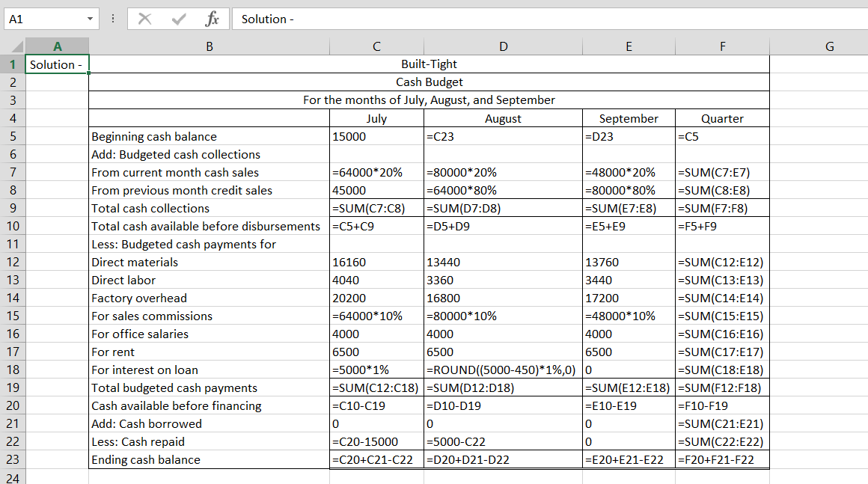Click 'For the months of July, August, and September'
Screen dimensions: 868x484
(429, 100)
